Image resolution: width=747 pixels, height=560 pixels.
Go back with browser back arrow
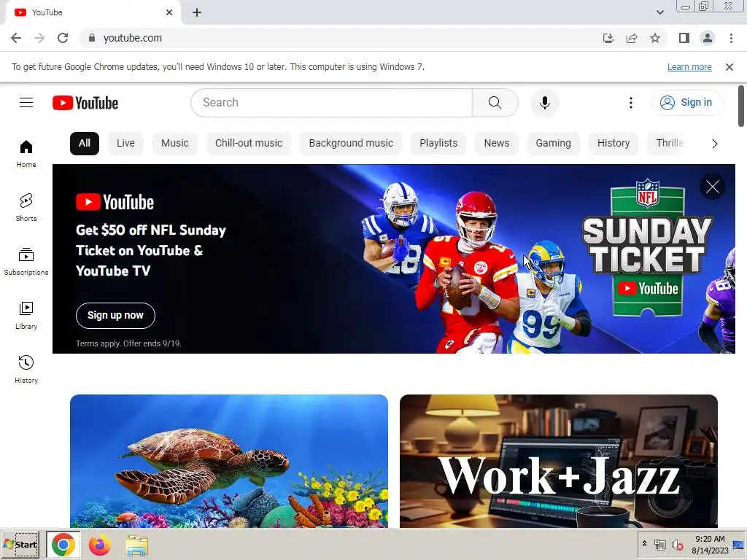tap(16, 38)
